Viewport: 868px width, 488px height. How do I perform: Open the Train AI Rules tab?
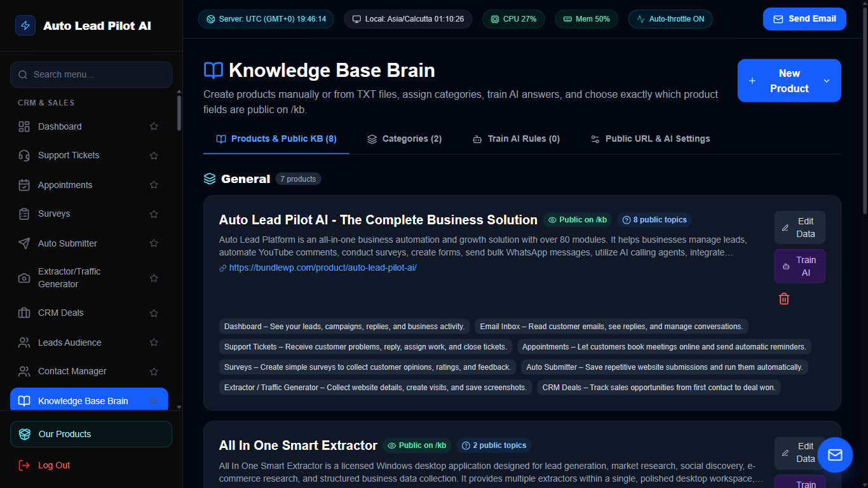click(x=516, y=139)
